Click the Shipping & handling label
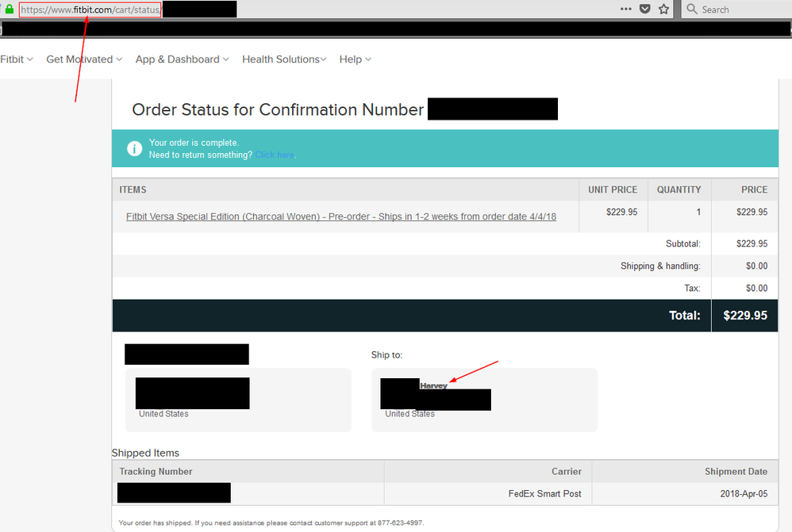The width and height of the screenshot is (792, 532). tap(660, 266)
